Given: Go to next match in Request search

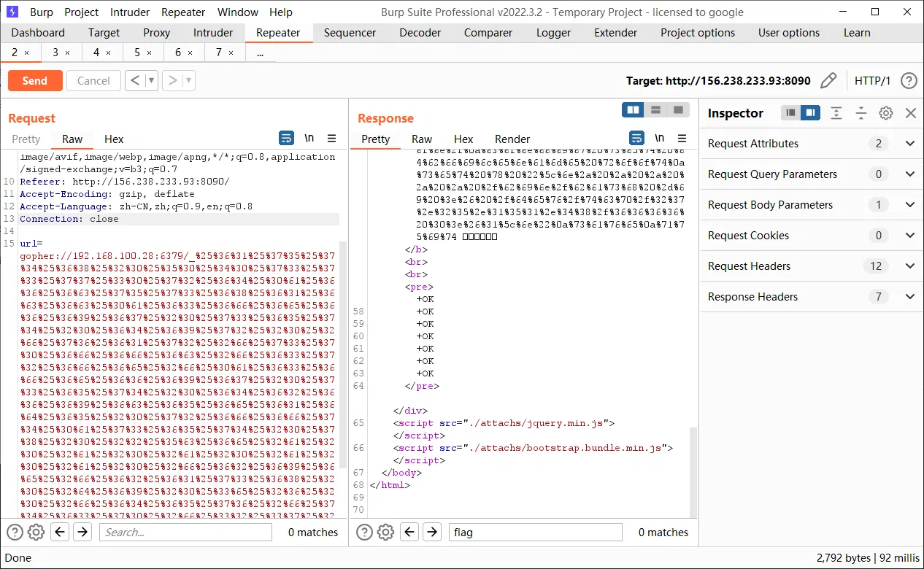Looking at the screenshot, I should [x=82, y=532].
